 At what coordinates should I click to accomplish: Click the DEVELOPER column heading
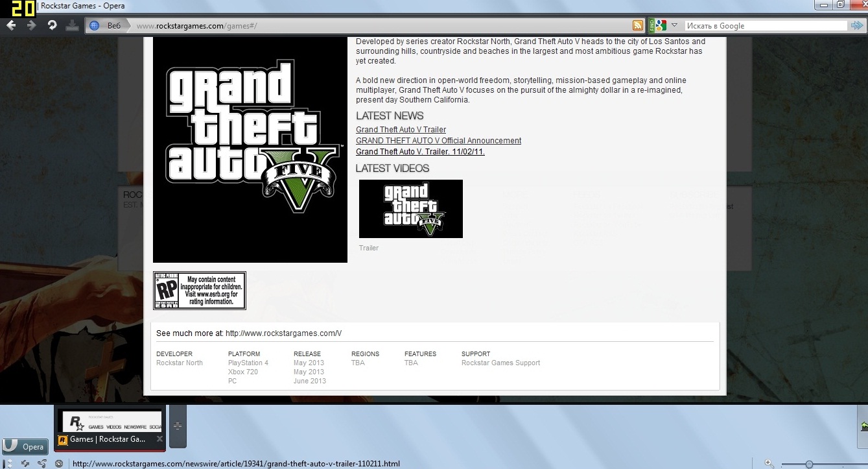pos(174,354)
